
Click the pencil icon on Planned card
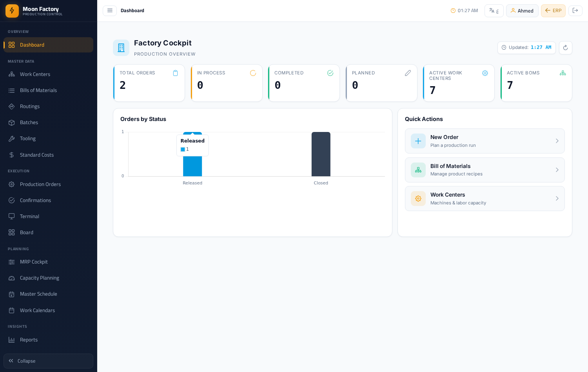(408, 73)
